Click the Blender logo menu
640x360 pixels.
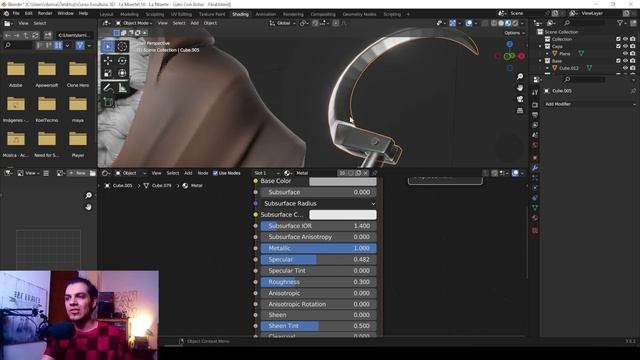click(6, 13)
